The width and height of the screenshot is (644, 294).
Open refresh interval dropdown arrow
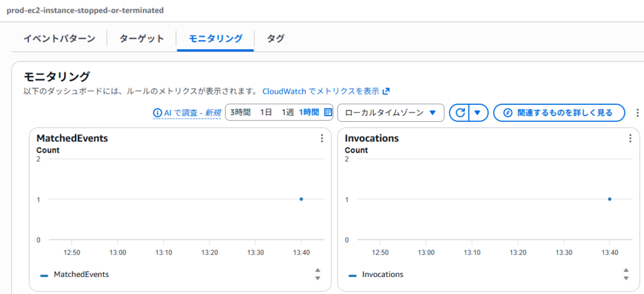pyautogui.click(x=478, y=112)
